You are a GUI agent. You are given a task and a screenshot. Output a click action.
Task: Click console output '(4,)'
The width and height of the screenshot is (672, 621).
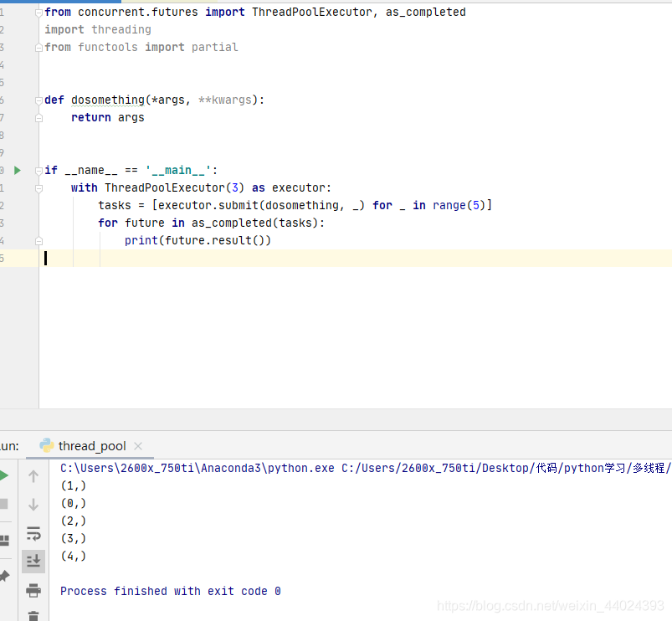(x=74, y=556)
